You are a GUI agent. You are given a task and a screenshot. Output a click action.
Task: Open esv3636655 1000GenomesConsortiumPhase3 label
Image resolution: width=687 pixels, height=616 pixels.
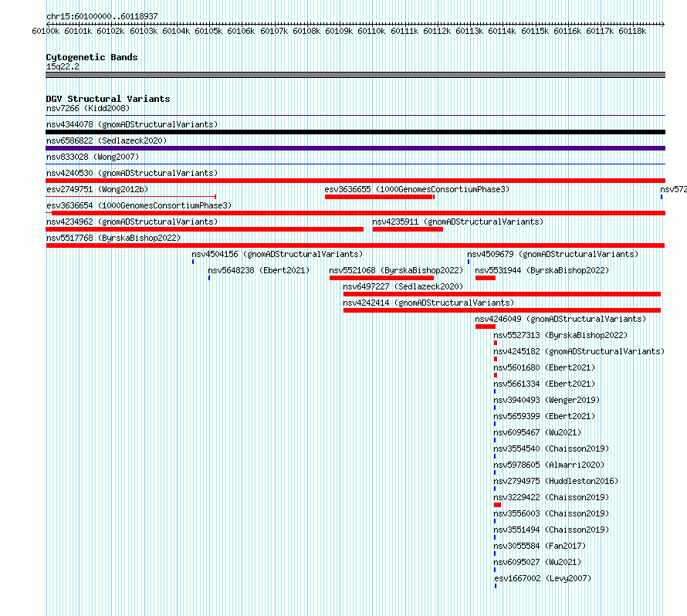pyautogui.click(x=417, y=189)
